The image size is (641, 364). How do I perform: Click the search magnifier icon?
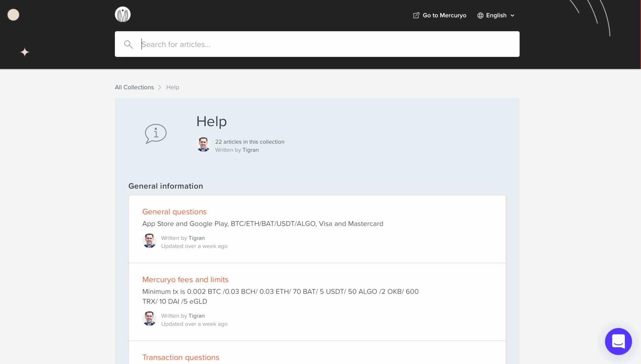(x=128, y=44)
